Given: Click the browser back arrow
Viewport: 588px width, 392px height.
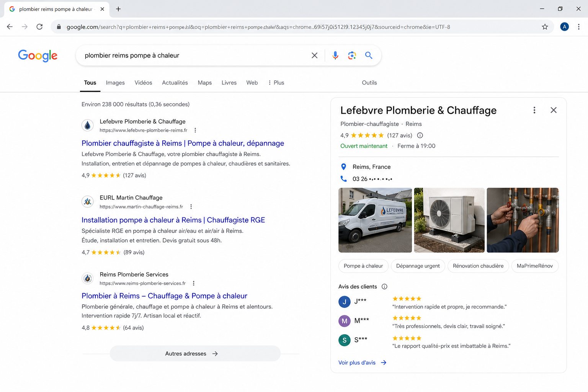Looking at the screenshot, I should [x=10, y=27].
